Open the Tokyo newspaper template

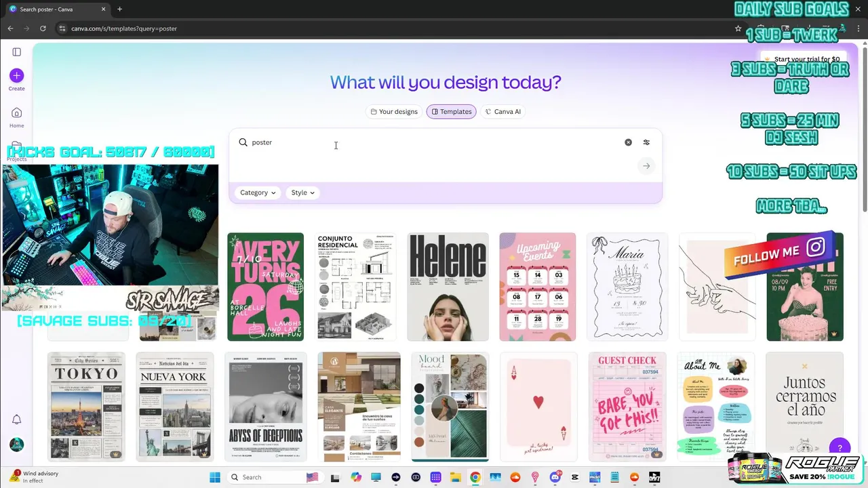point(86,407)
